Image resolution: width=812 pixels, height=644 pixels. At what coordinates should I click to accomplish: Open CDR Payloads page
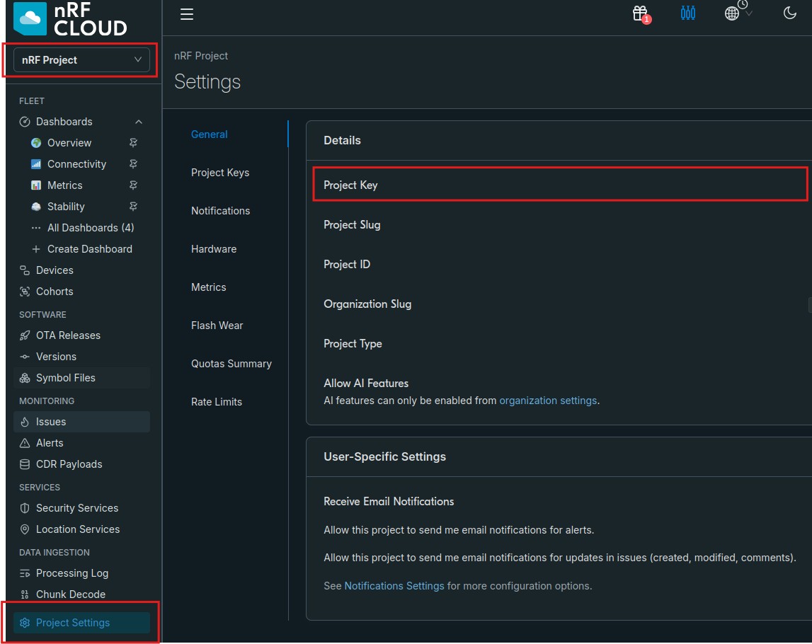coord(69,464)
